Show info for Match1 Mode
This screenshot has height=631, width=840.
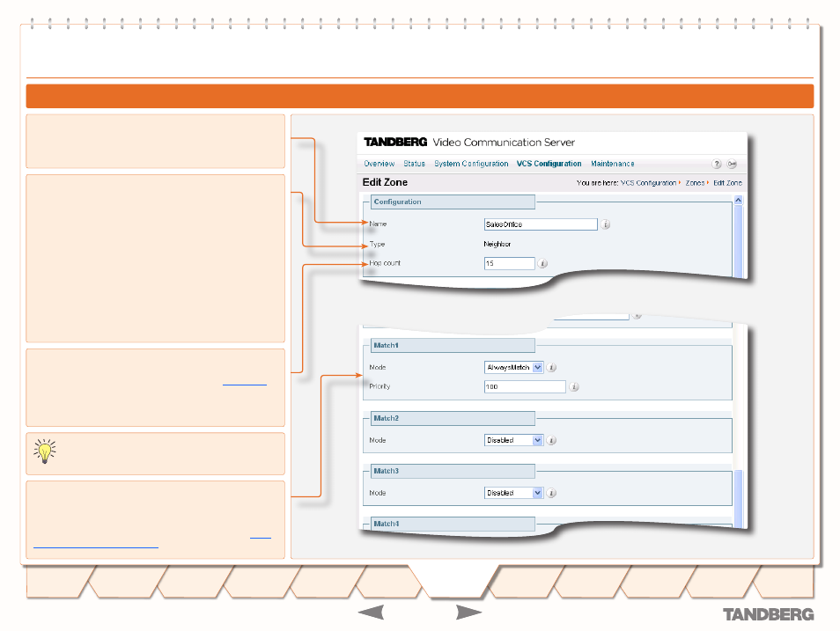click(x=552, y=368)
